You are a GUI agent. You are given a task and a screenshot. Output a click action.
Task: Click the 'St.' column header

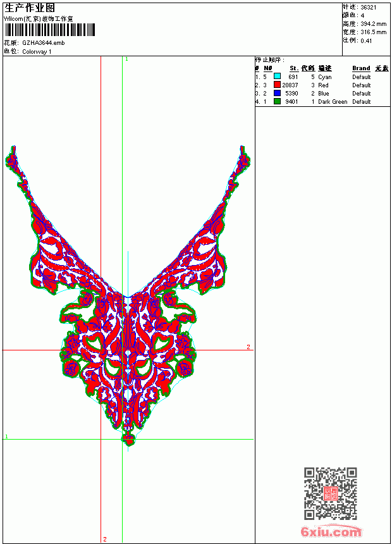tap(294, 68)
